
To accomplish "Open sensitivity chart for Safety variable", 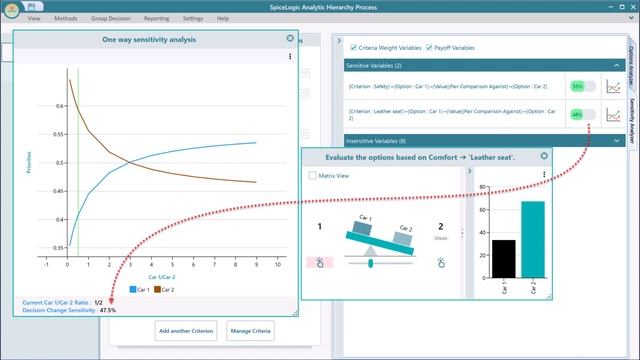I will [x=613, y=87].
